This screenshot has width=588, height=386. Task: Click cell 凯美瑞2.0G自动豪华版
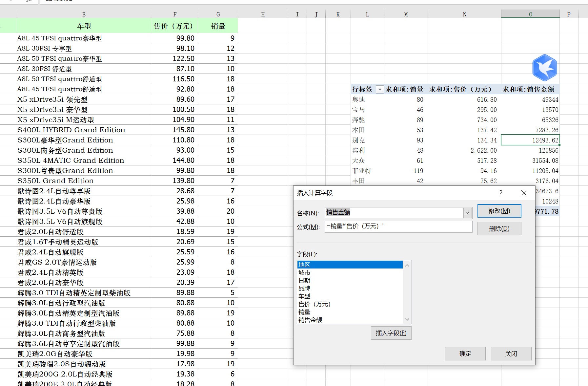click(x=84, y=354)
